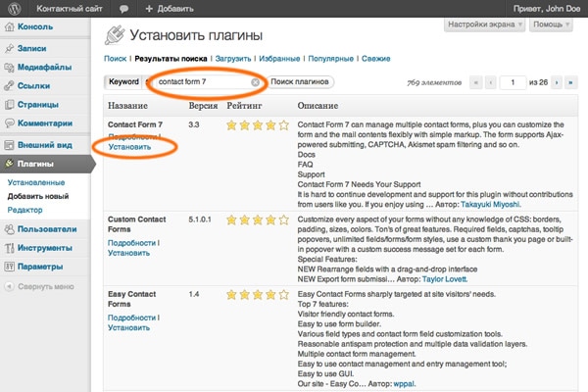Open the Установленные plugins submenu item
Viewport: 588px width, 392px height.
coord(36,182)
